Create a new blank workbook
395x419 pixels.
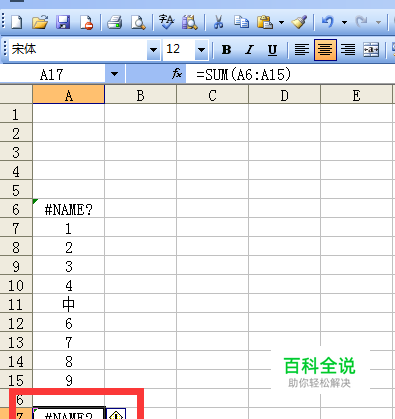coord(17,23)
